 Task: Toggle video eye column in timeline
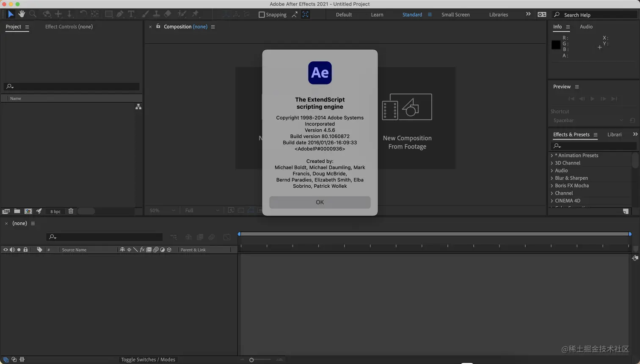click(6, 249)
